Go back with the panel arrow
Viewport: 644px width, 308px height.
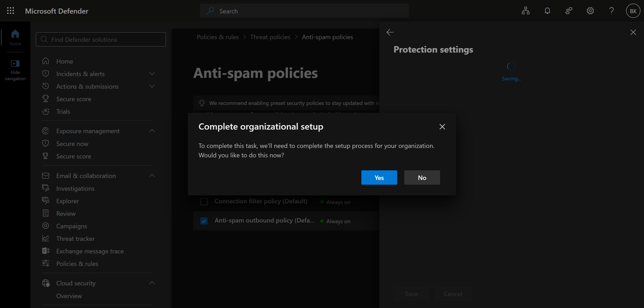pyautogui.click(x=390, y=32)
